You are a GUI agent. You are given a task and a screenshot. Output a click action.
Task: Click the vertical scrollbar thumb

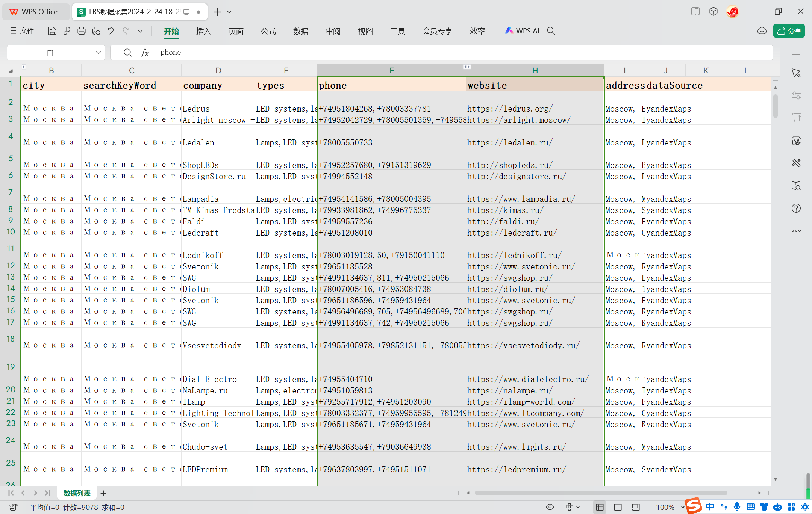775,106
